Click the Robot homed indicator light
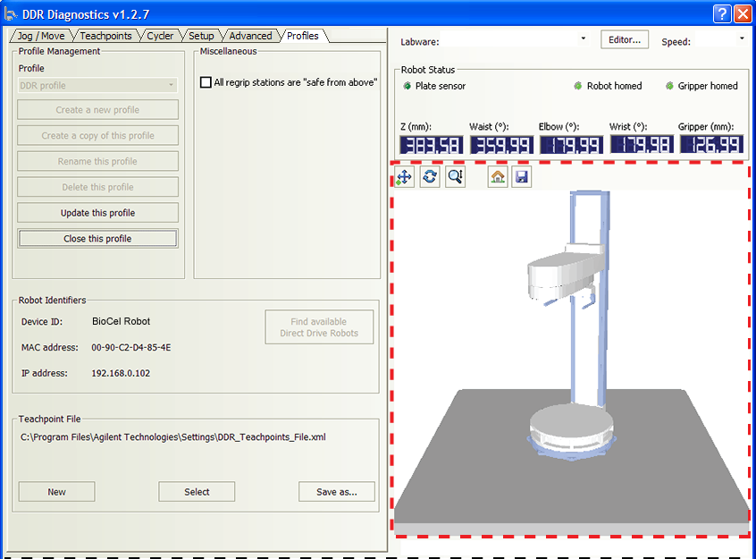The width and height of the screenshot is (756, 559). click(578, 86)
